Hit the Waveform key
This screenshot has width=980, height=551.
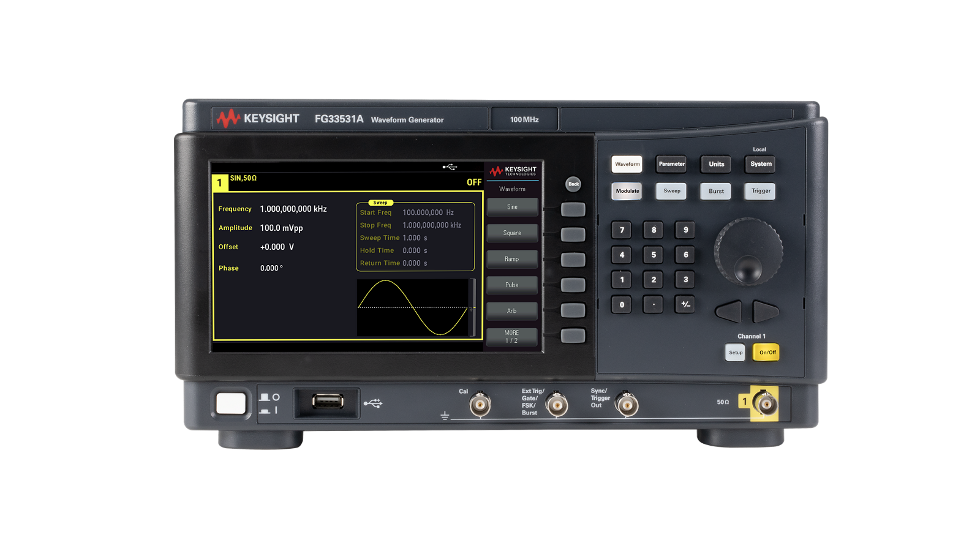[x=627, y=164]
